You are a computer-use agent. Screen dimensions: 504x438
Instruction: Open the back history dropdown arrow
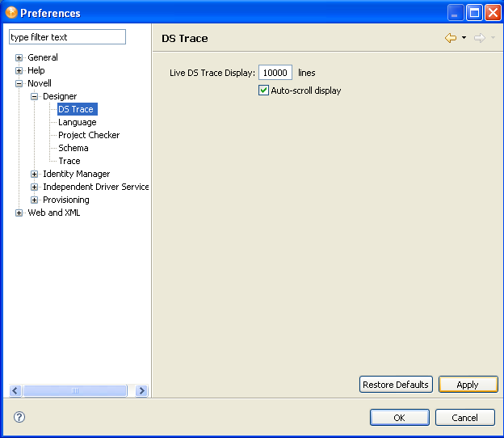tap(464, 38)
